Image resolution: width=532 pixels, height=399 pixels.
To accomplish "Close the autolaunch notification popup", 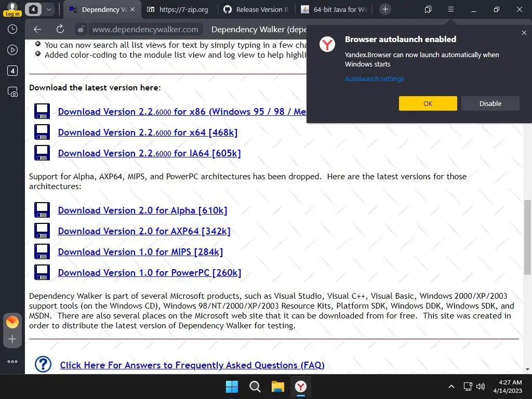I will coord(524,33).
